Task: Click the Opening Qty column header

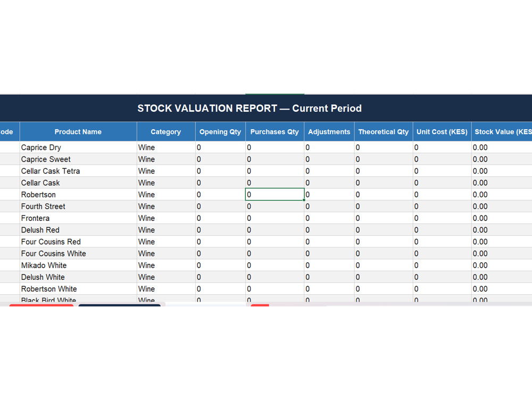Action: [x=220, y=131]
